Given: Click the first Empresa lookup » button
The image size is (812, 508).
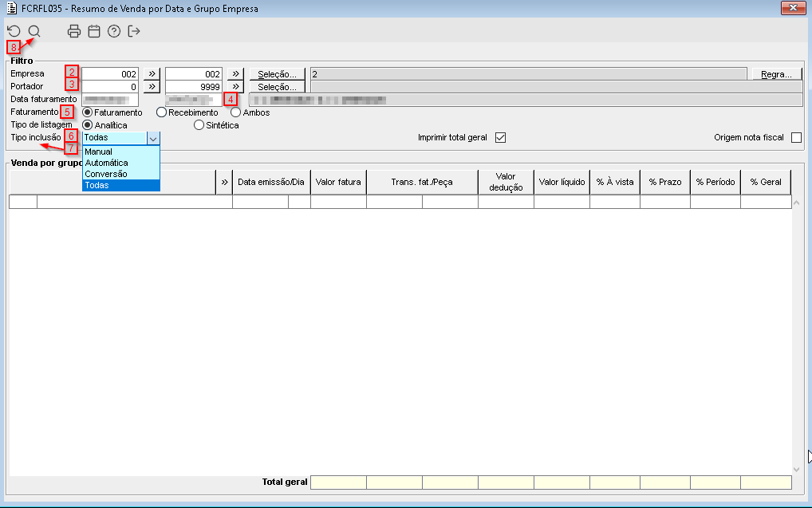Looking at the screenshot, I should point(152,74).
